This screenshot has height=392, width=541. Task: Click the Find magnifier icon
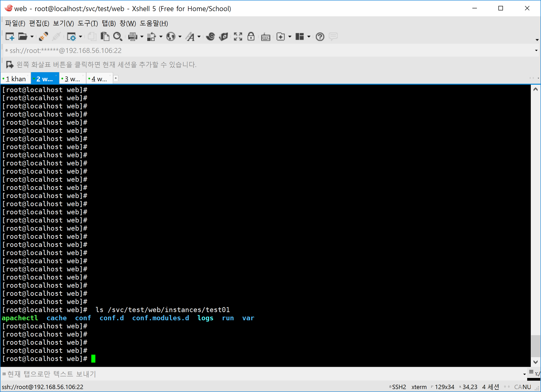(x=118, y=36)
